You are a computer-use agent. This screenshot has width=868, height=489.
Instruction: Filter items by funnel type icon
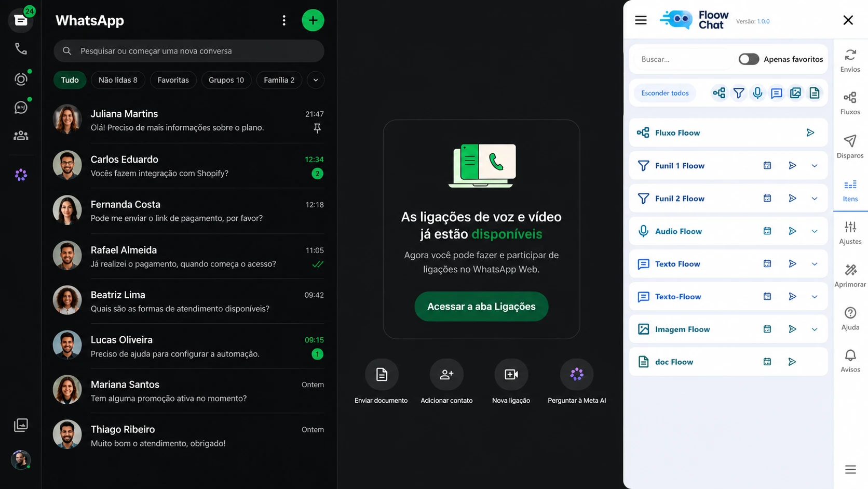[738, 93]
